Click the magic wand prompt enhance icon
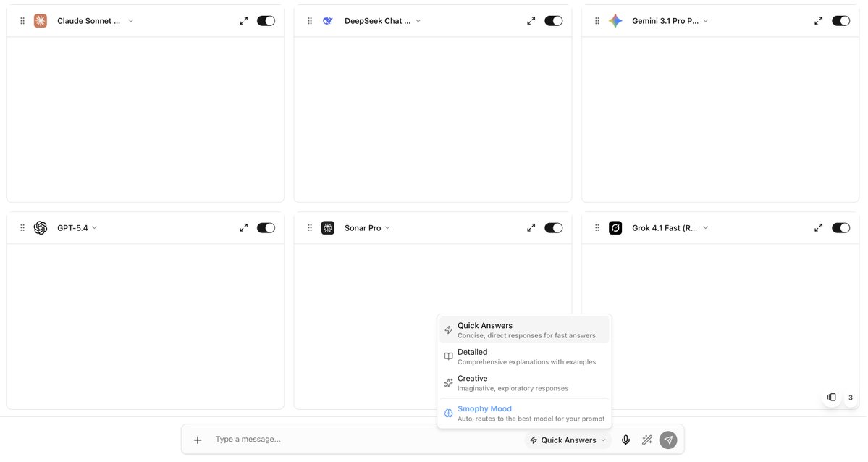868x462 pixels. (646, 440)
